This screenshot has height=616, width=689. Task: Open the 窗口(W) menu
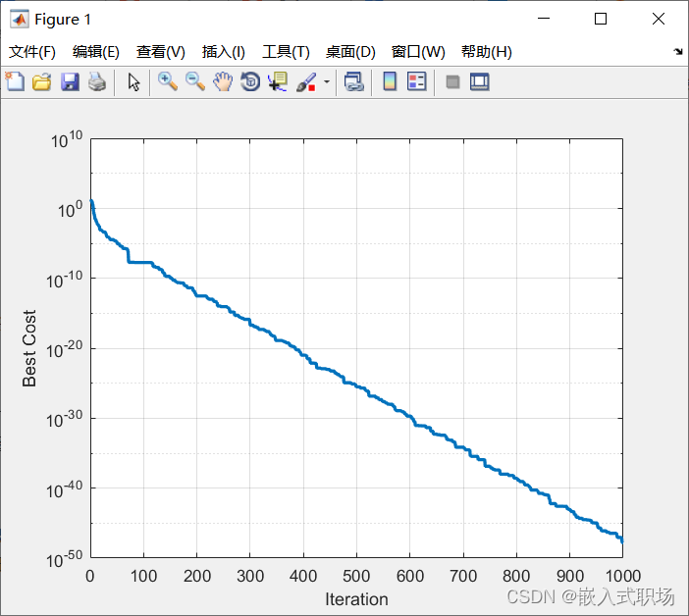coord(418,52)
